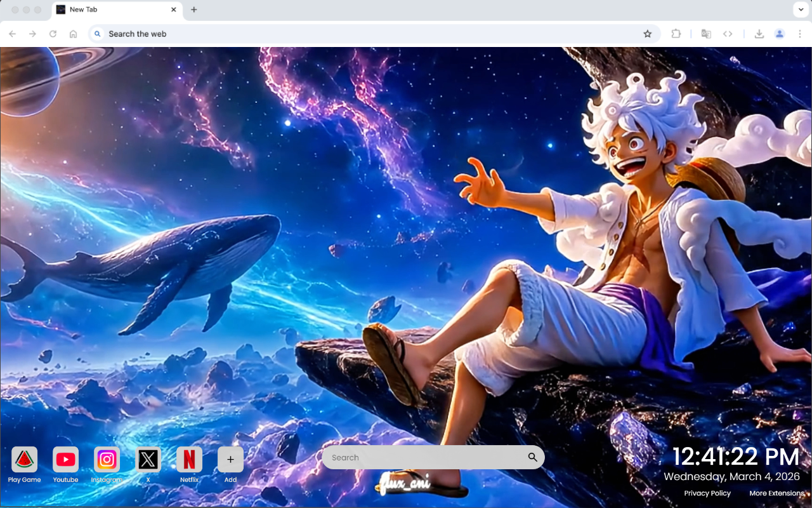Focus the Search the web address bar
This screenshot has height=508, width=812.
pyautogui.click(x=374, y=34)
